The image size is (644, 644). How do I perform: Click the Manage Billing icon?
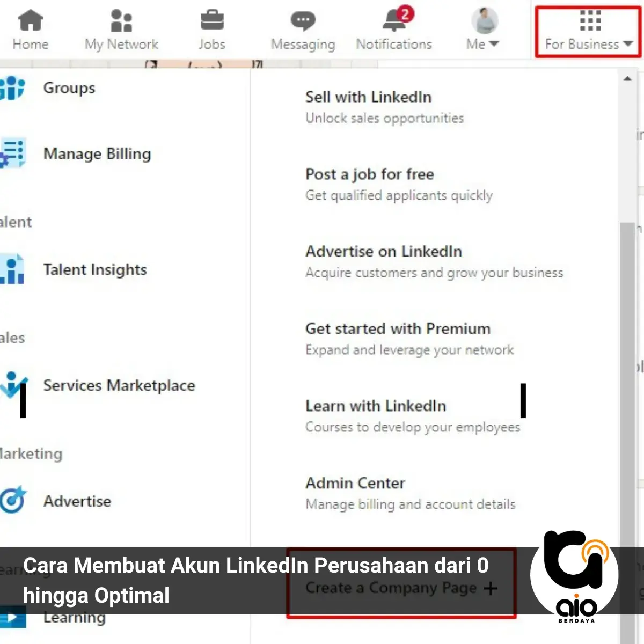pyautogui.click(x=12, y=153)
